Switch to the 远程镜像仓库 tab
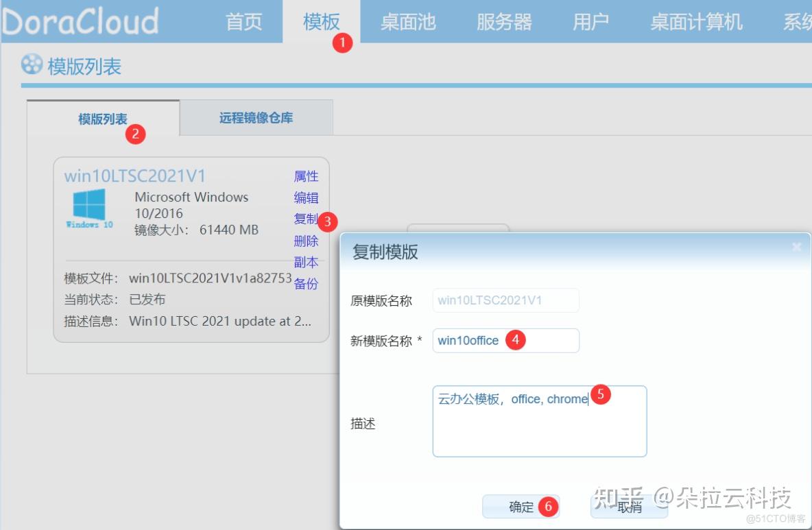This screenshot has width=812, height=530. (x=256, y=117)
